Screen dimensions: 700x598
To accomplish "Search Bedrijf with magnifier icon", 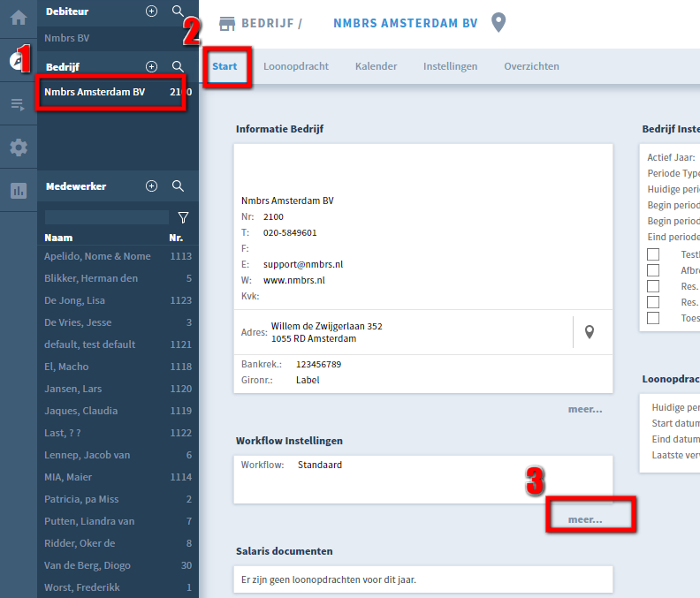I will (178, 66).
